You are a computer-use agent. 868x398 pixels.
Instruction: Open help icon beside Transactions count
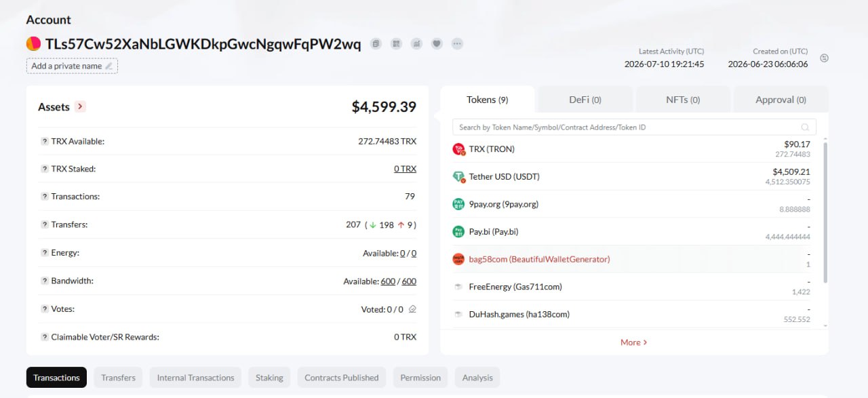44,197
